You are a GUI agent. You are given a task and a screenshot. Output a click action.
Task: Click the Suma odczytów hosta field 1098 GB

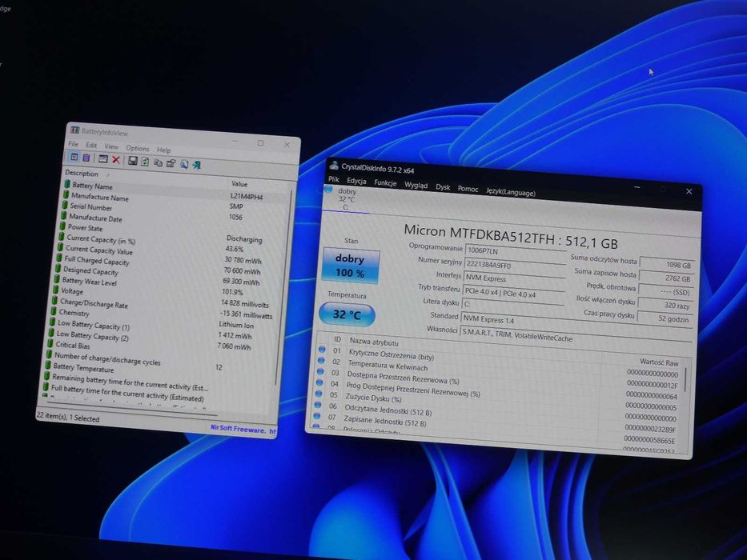click(x=667, y=264)
